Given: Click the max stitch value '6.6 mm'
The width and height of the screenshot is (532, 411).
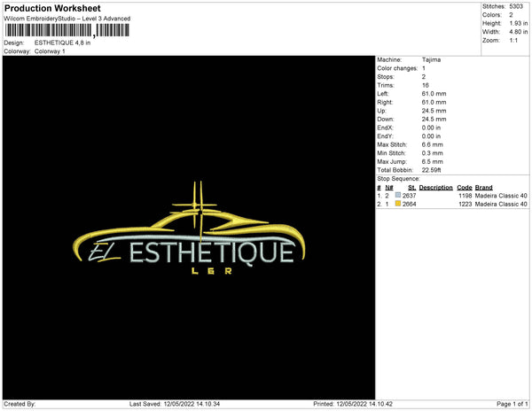Looking at the screenshot, I should [433, 144].
